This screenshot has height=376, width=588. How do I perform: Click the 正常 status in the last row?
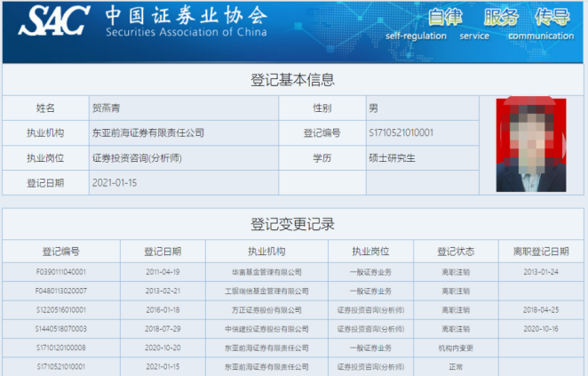pyautogui.click(x=457, y=366)
